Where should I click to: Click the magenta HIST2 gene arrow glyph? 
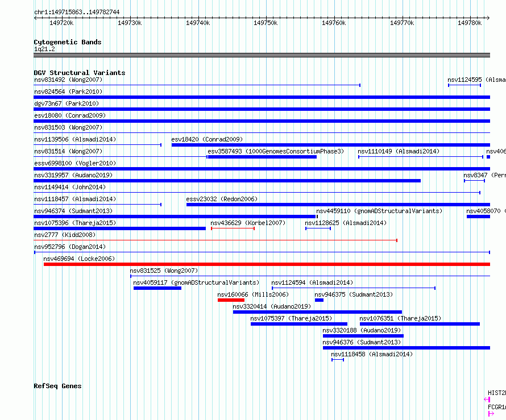[x=487, y=400]
